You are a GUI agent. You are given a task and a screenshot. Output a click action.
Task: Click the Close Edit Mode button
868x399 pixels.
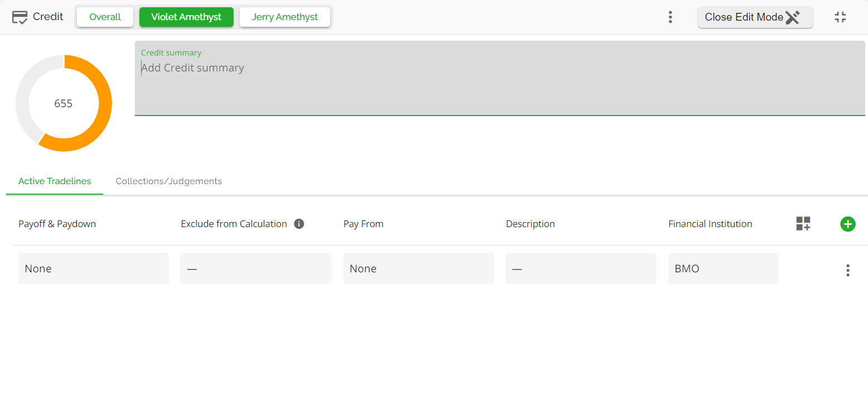click(755, 17)
